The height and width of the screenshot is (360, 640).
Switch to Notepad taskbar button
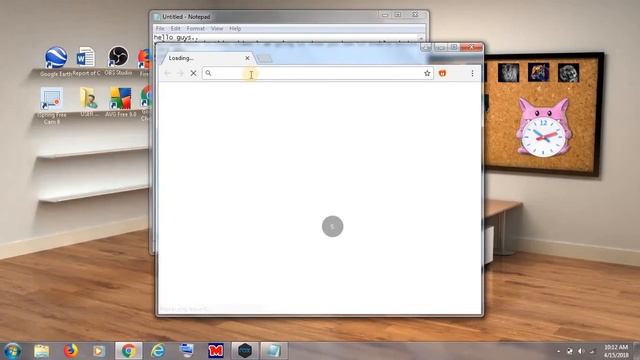click(x=274, y=351)
